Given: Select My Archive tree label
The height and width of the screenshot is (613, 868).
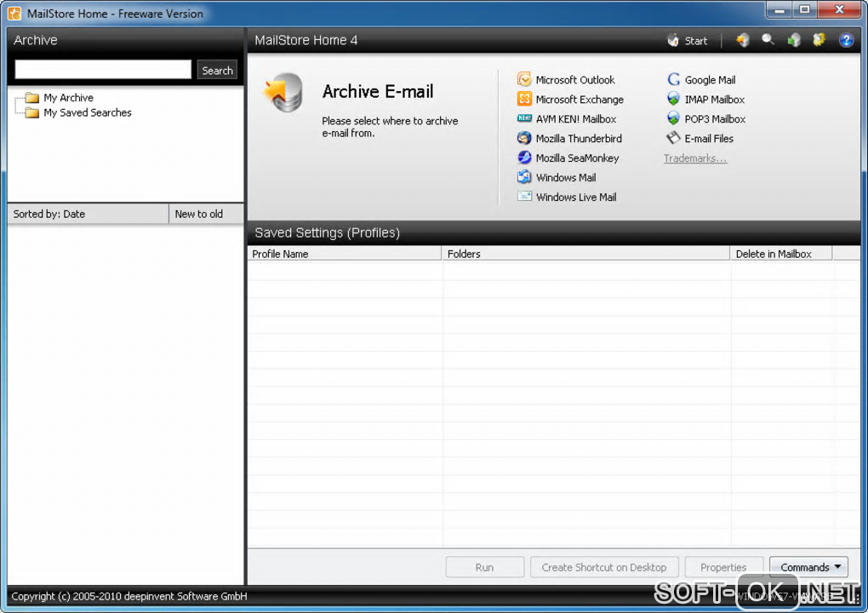Looking at the screenshot, I should click(69, 97).
